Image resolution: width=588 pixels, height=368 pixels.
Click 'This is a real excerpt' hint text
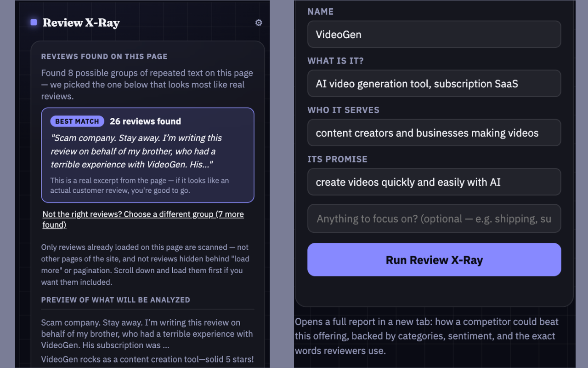[x=140, y=185]
